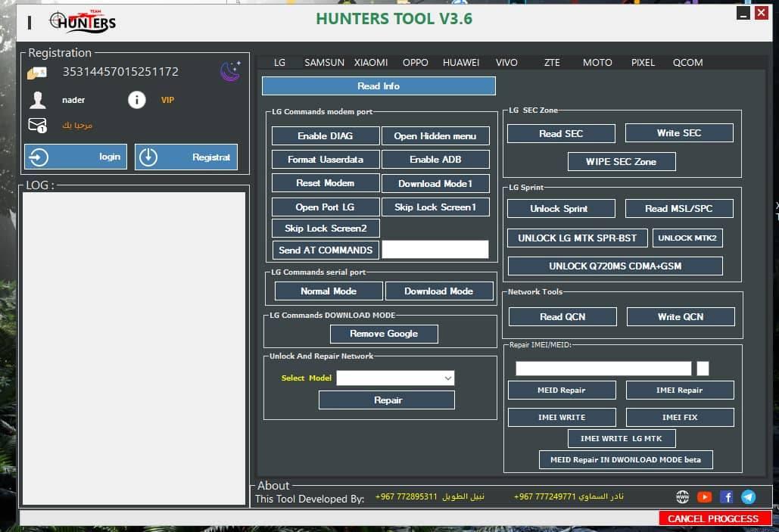
Task: Minimize the Hunters Tool window
Action: (743, 14)
